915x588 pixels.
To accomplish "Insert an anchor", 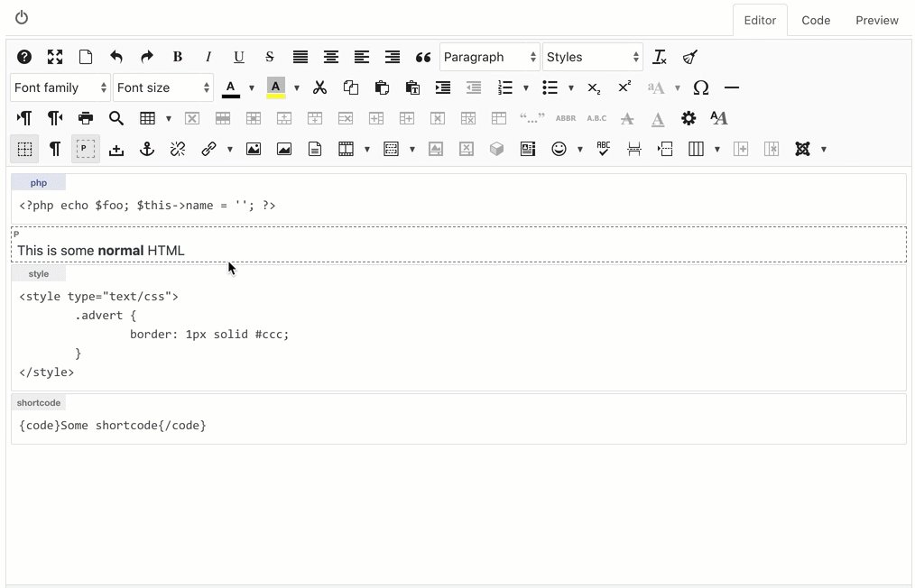I will tap(147, 150).
